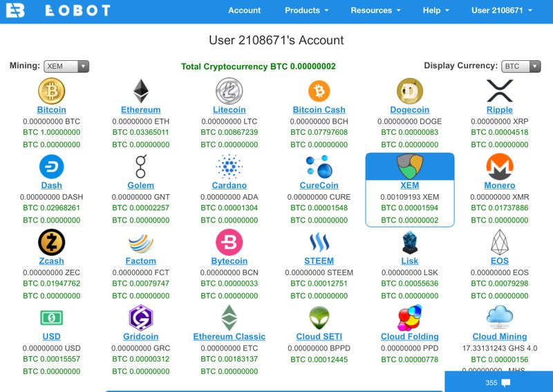
Task: Select the Cloud SETI alien icon
Action: pyautogui.click(x=319, y=318)
